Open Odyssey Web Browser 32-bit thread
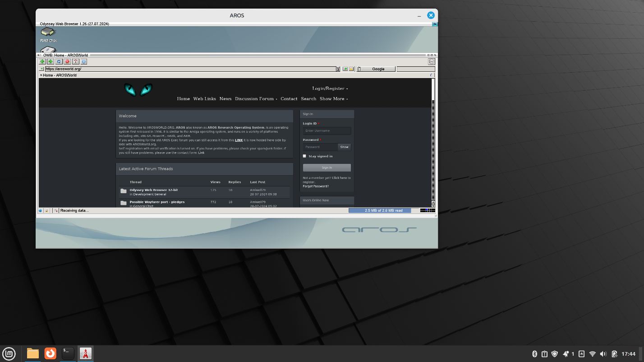This screenshot has width=644, height=362. click(154, 190)
